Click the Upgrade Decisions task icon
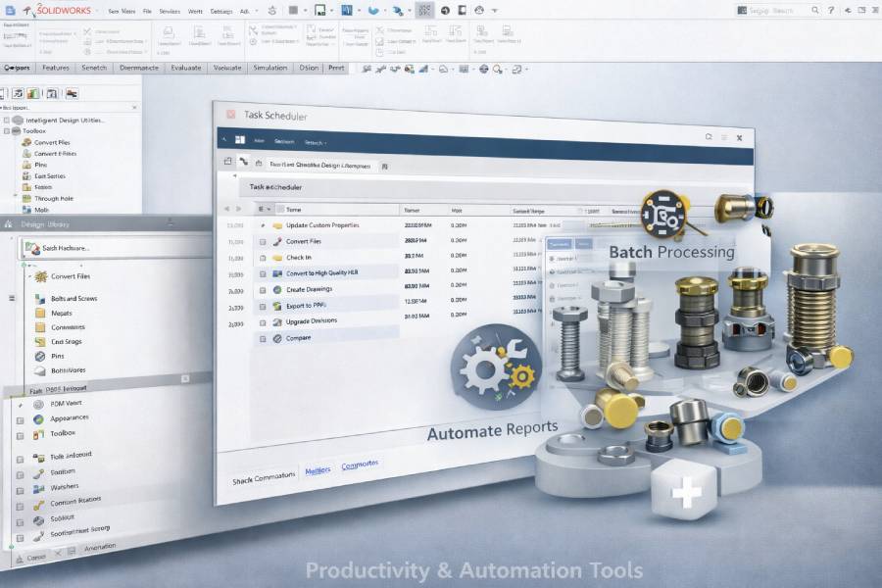The width and height of the screenshot is (882, 588). (x=277, y=322)
